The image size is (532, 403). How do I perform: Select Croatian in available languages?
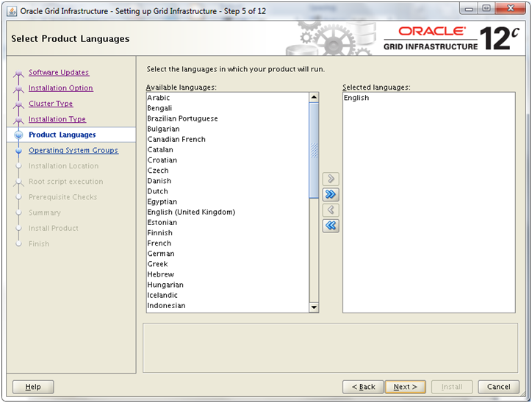pos(228,160)
